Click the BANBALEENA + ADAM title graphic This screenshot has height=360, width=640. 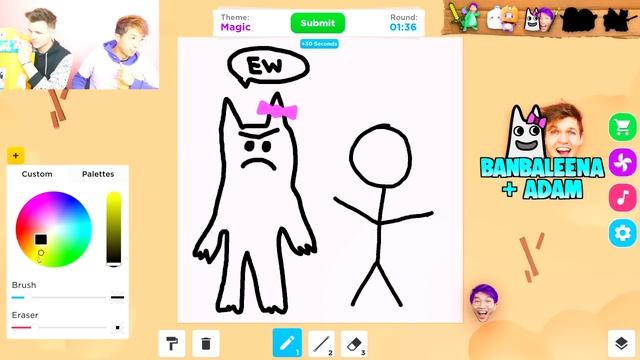click(542, 178)
